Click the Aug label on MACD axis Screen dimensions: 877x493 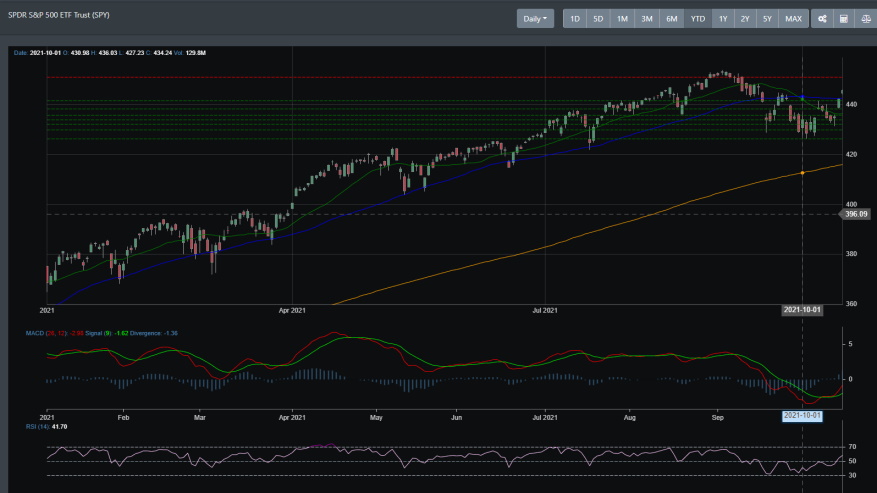pyautogui.click(x=630, y=417)
